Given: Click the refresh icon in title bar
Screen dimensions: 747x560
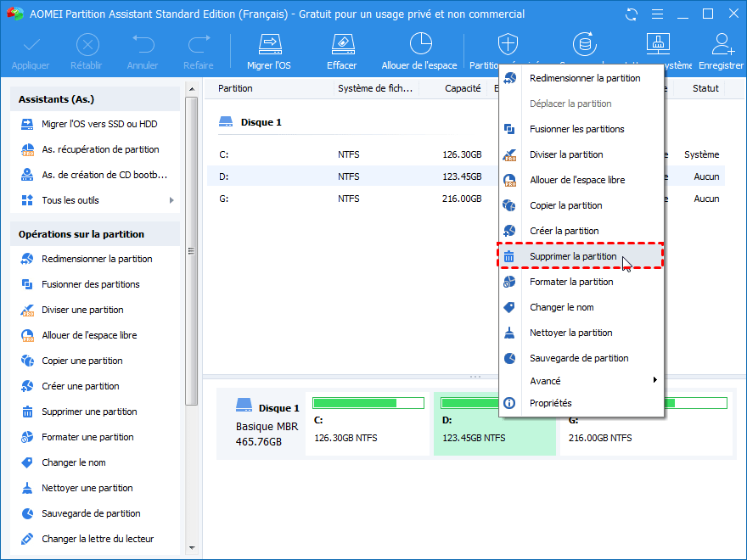Looking at the screenshot, I should pos(631,14).
